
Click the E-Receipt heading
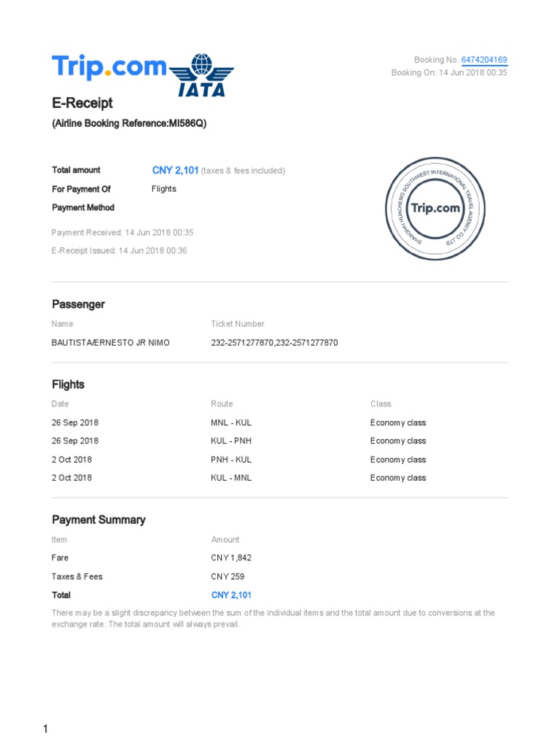coord(82,104)
